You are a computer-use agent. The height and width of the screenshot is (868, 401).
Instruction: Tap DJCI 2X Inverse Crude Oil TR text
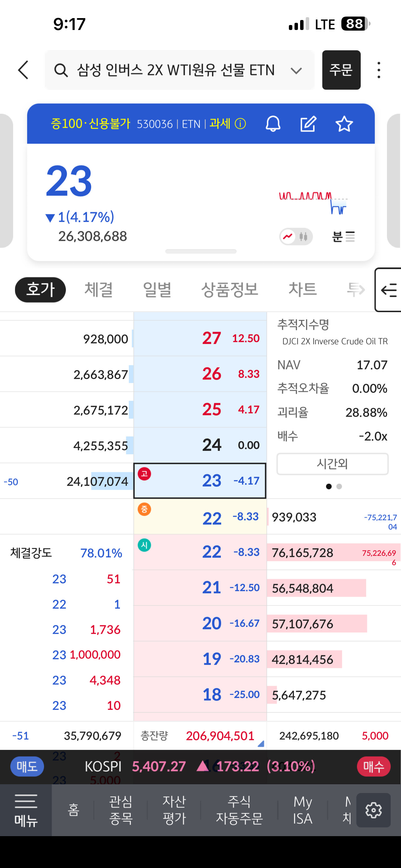click(x=335, y=341)
